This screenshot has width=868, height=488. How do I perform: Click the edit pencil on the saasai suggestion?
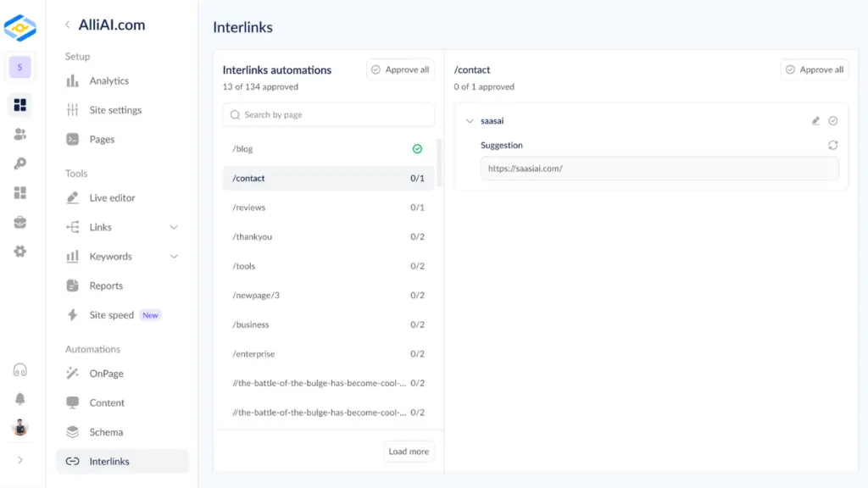[x=815, y=120]
